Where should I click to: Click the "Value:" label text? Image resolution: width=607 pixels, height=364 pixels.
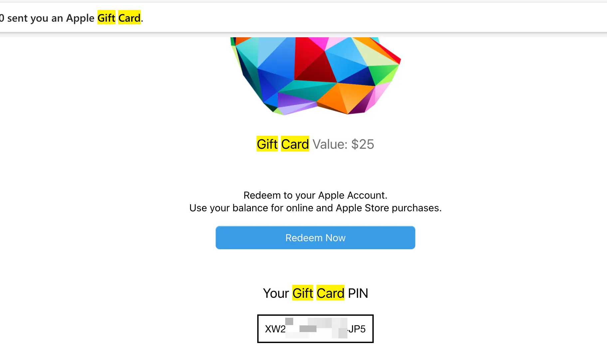point(330,144)
